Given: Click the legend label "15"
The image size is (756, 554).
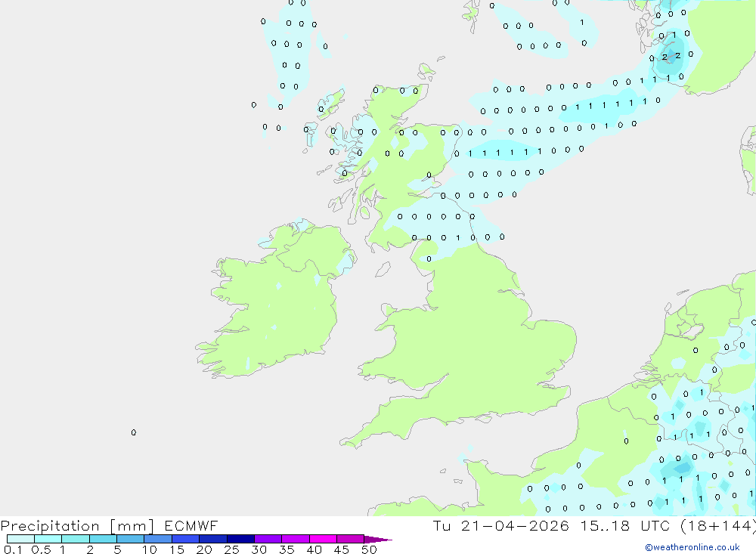Looking at the screenshot, I should click(177, 549).
